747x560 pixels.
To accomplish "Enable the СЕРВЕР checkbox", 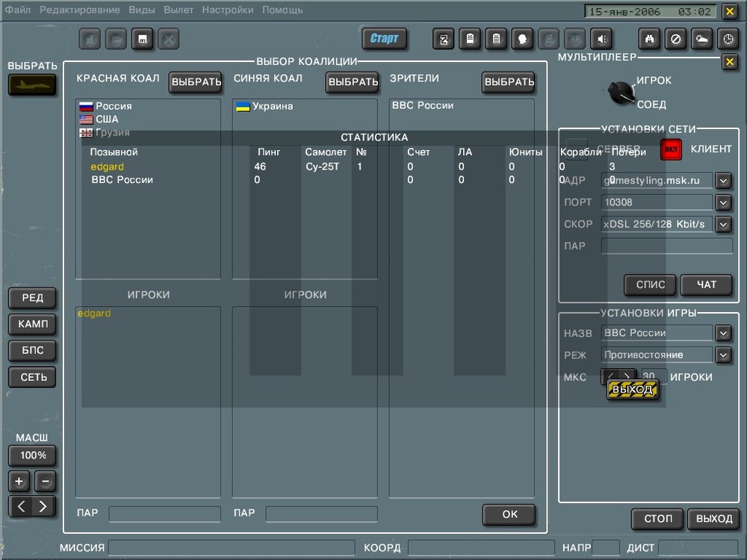I will coord(577,149).
